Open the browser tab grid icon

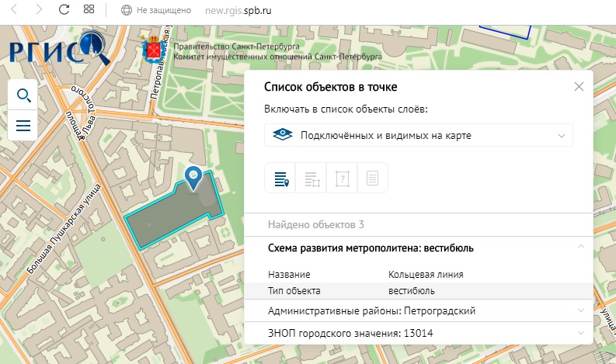pyautogui.click(x=89, y=11)
